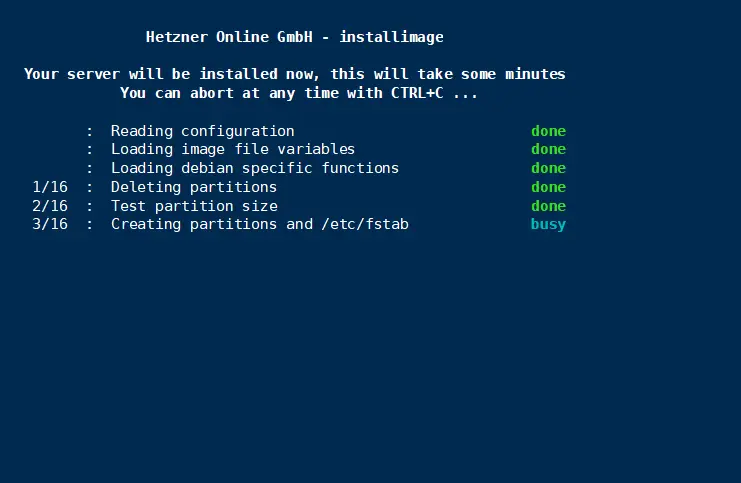741x483 pixels.
Task: Select the 'Test partition size' step text
Action: coord(193,206)
